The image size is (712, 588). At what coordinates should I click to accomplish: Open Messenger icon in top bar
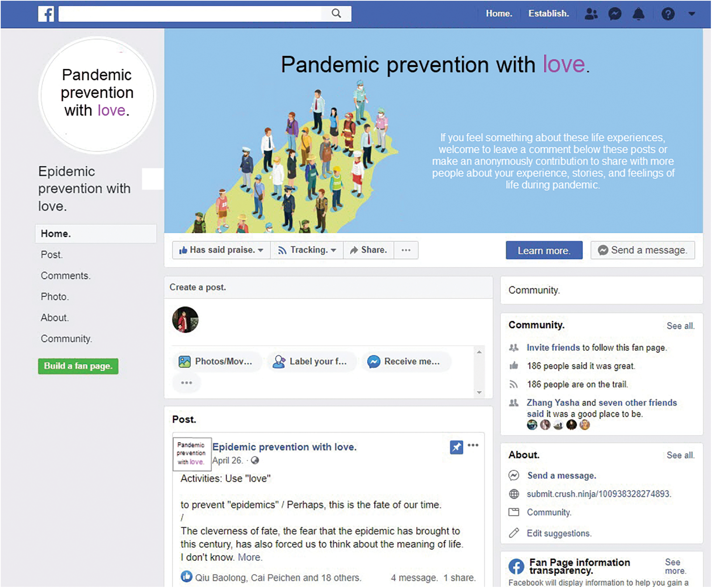coord(615,14)
